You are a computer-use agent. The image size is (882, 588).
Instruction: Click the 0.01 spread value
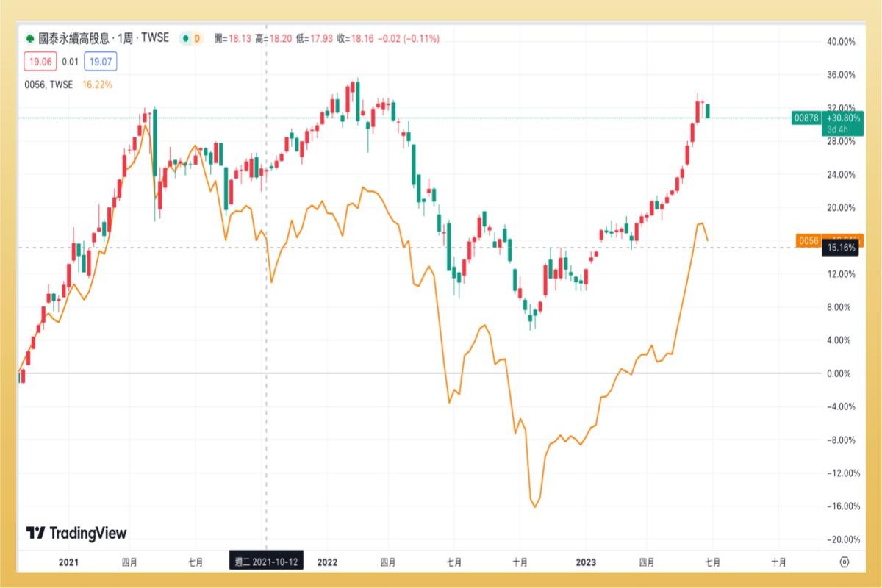[x=69, y=62]
